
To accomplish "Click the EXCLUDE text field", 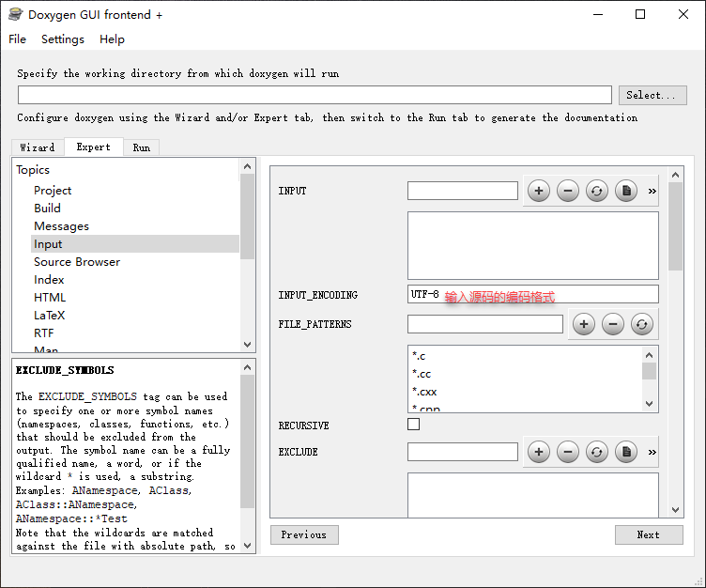I will (x=463, y=452).
